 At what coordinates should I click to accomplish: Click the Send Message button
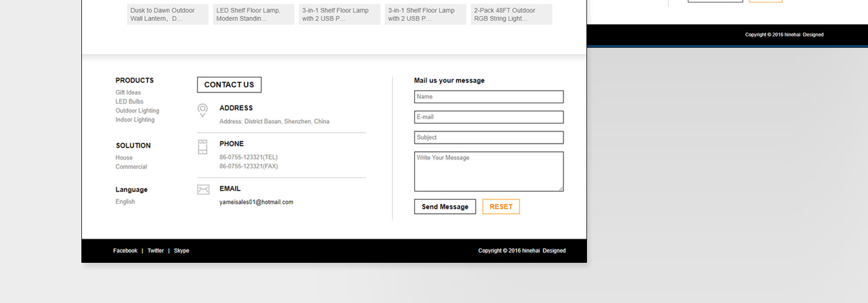point(445,207)
